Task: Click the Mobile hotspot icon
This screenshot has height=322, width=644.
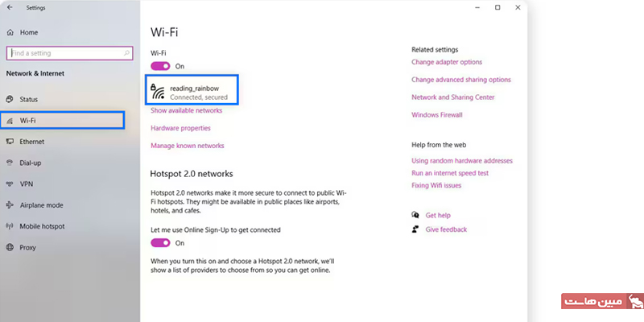Action: pyautogui.click(x=10, y=226)
